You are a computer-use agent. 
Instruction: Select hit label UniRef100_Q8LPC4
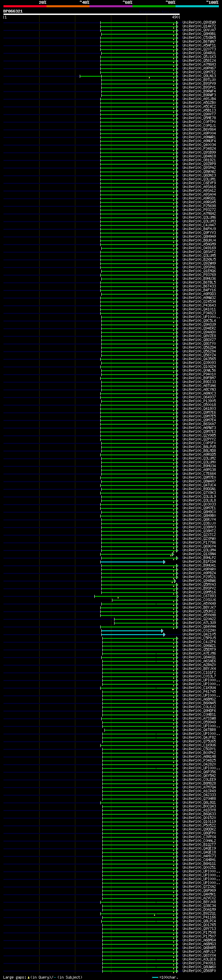(x=199, y=921)
